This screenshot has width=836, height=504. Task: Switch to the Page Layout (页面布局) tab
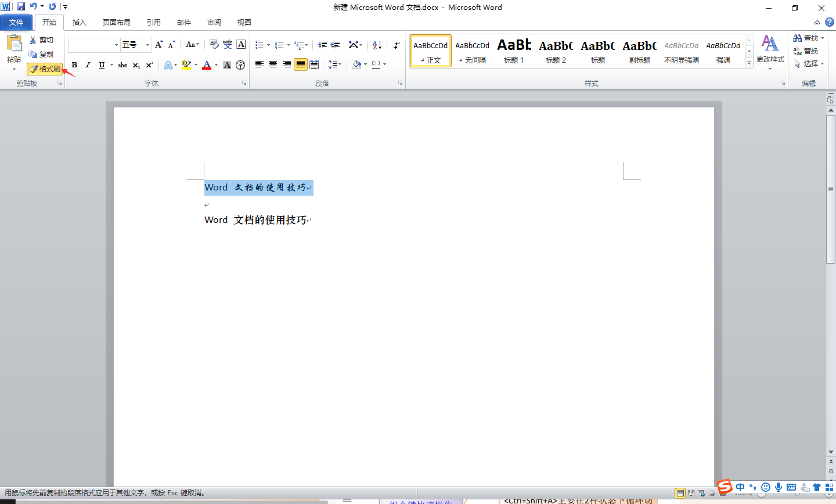click(x=116, y=23)
